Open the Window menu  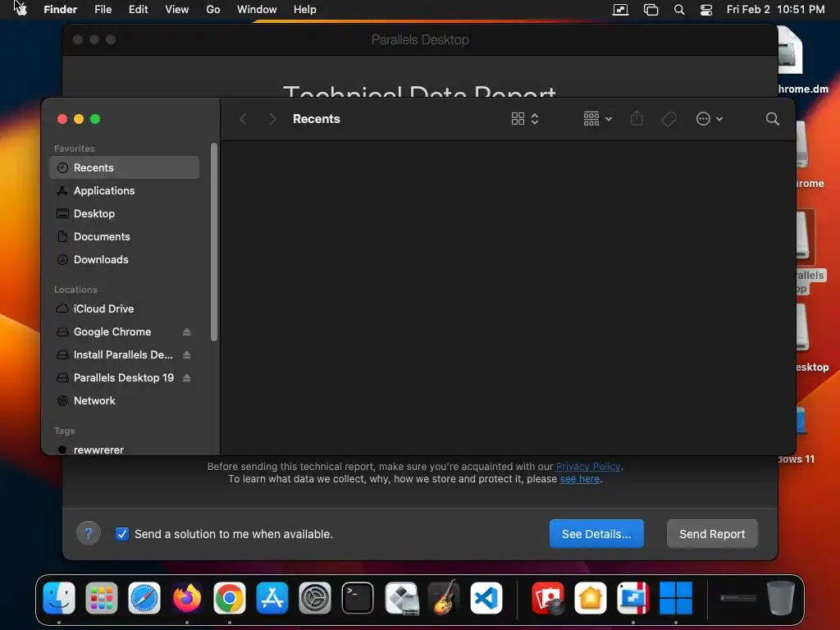[x=257, y=9]
